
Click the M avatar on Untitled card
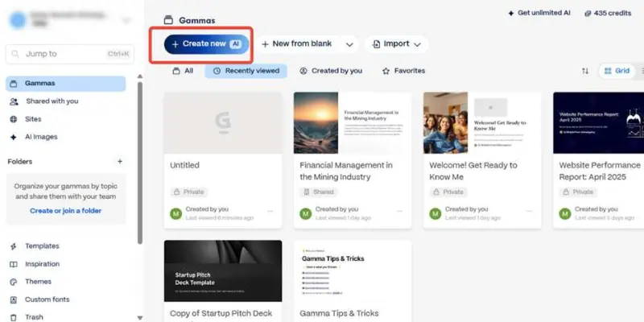[175, 213]
